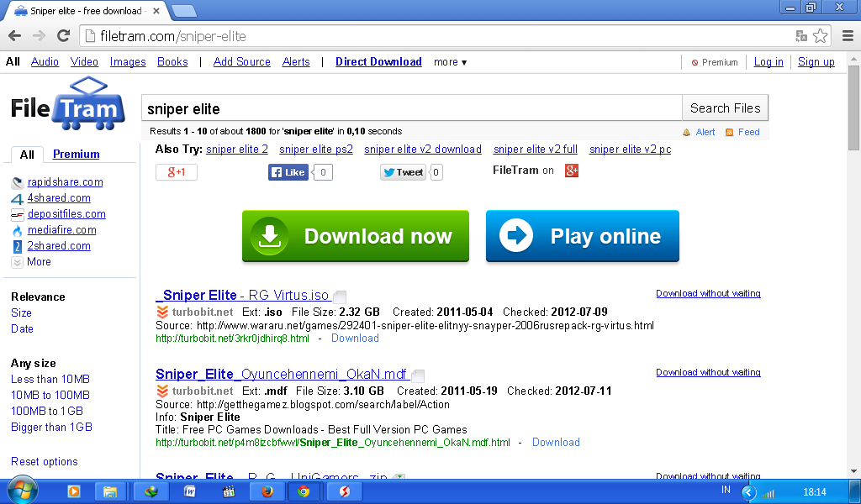Click Direct Download link
Image resolution: width=861 pixels, height=504 pixels.
tap(378, 62)
